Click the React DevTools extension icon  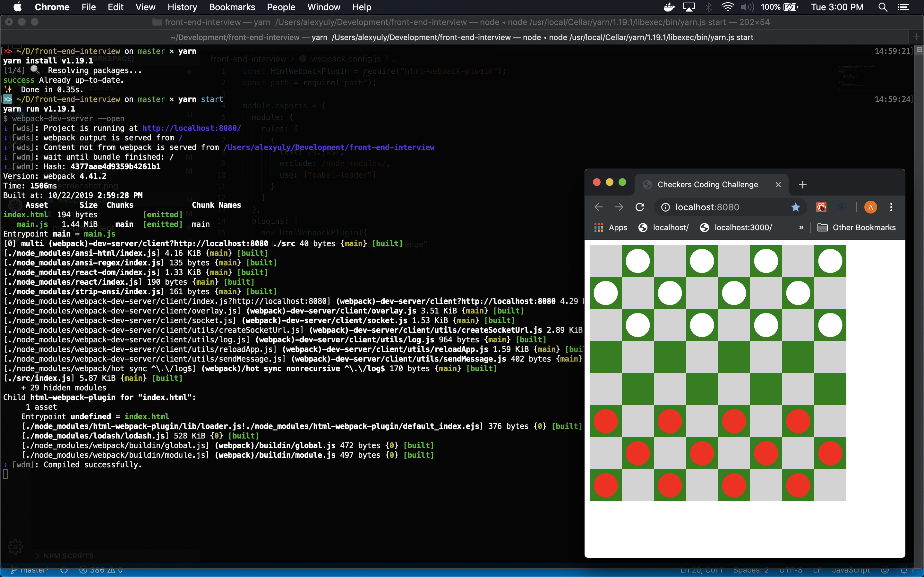click(x=821, y=207)
